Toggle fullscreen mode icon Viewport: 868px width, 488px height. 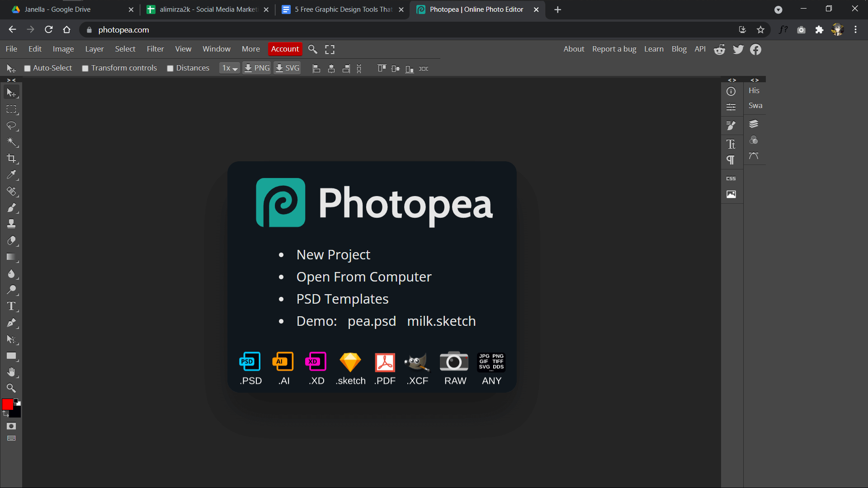point(330,49)
